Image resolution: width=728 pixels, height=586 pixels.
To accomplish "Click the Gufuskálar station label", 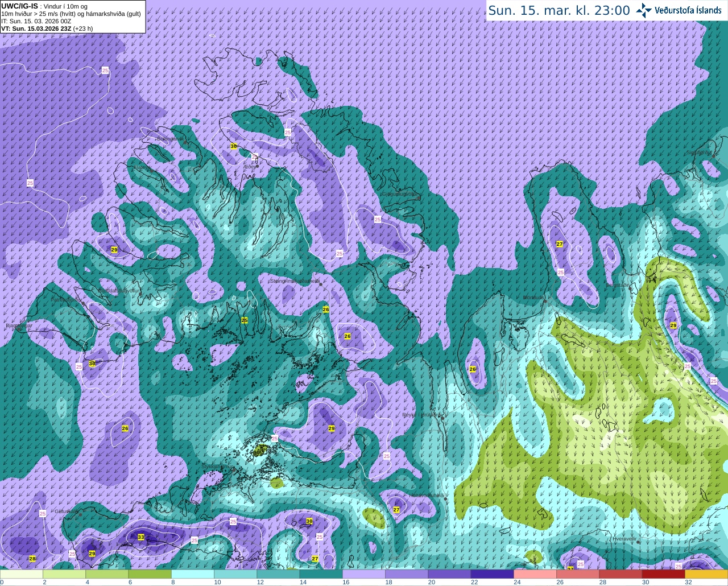I will (66, 511).
